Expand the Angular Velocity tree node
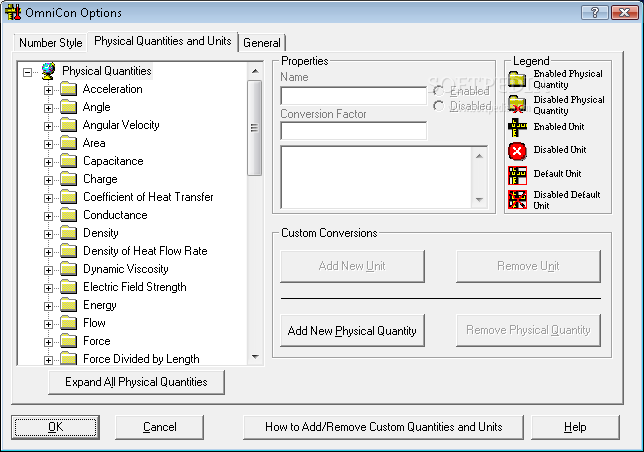This screenshot has height=452, width=644. pyautogui.click(x=48, y=126)
